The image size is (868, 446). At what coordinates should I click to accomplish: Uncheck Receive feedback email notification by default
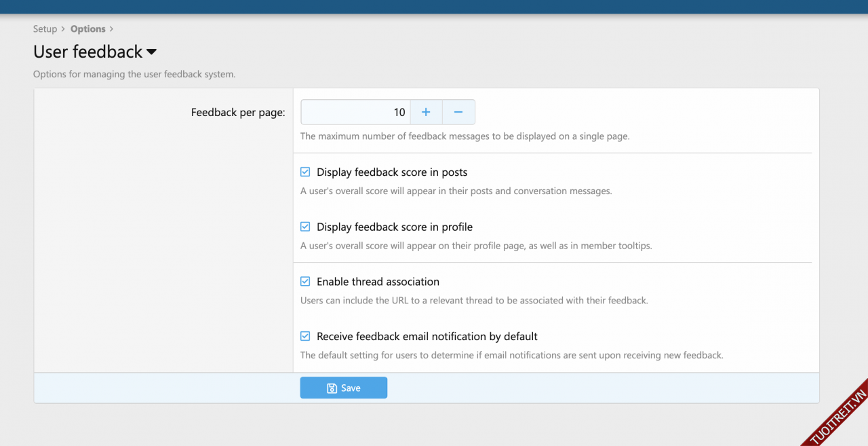point(305,336)
